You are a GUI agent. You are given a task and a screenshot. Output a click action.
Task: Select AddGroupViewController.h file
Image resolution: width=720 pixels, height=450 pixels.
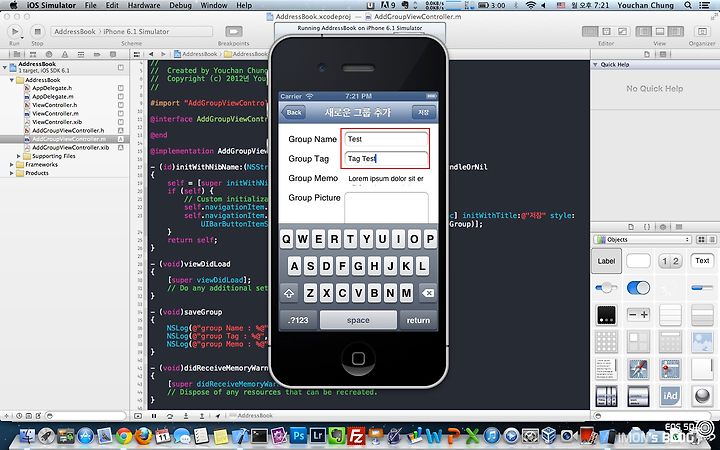pyautogui.click(x=68, y=130)
